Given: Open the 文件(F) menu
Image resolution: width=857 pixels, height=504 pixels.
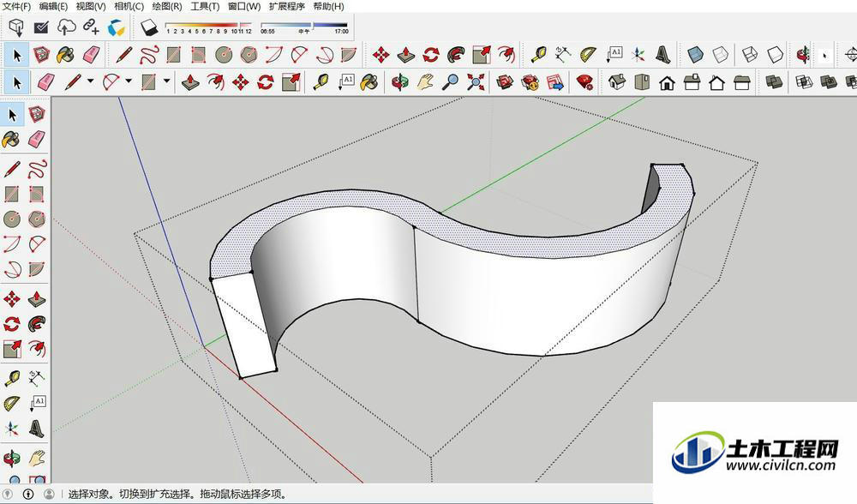Looking at the screenshot, I should click(x=17, y=7).
